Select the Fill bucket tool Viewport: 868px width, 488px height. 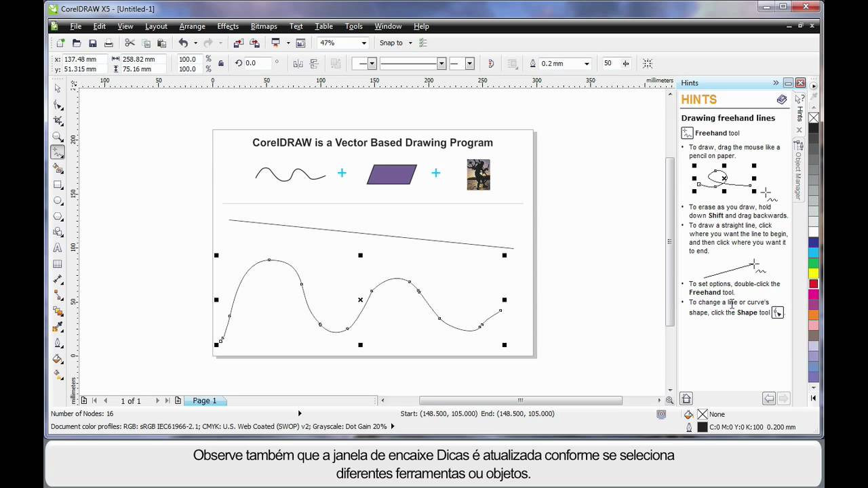click(x=58, y=359)
